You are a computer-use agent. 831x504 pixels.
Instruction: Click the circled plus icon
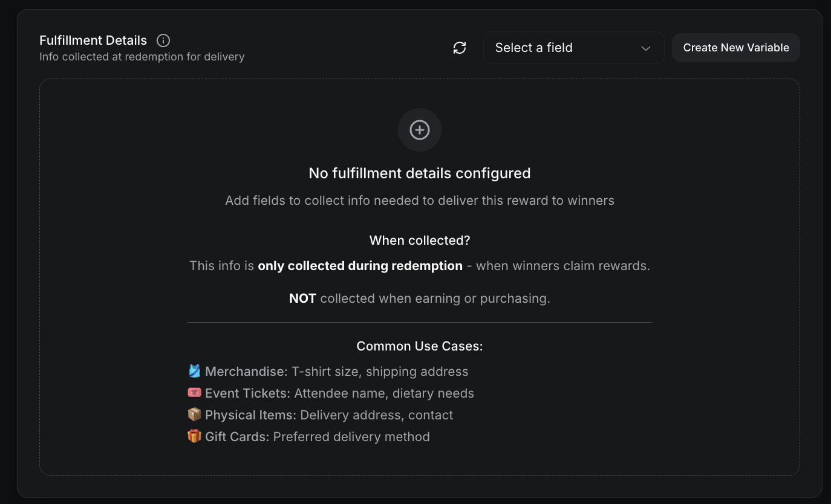[420, 130]
